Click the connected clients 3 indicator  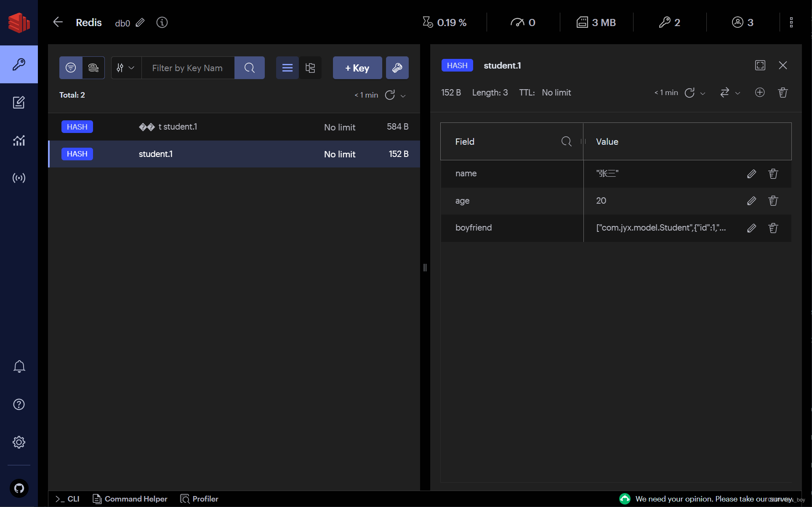click(x=743, y=22)
